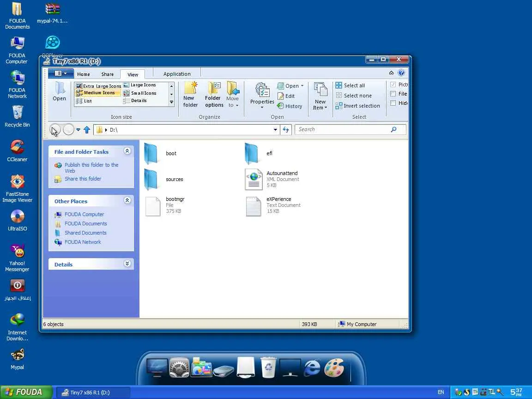Click the New folder ribbon icon
The image size is (532, 399).
(x=190, y=95)
